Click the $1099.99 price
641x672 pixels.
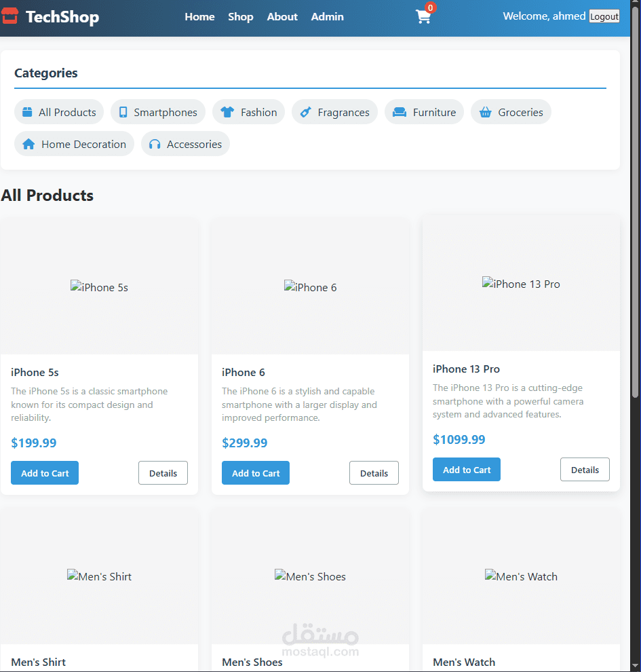pyautogui.click(x=459, y=439)
